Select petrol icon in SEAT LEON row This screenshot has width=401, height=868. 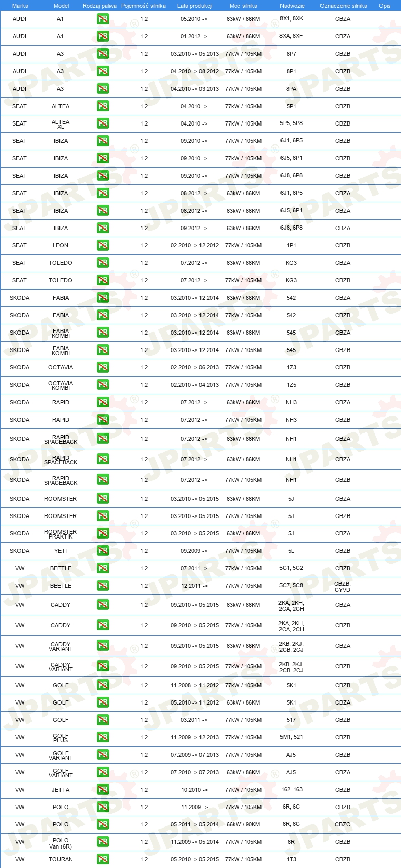click(103, 245)
